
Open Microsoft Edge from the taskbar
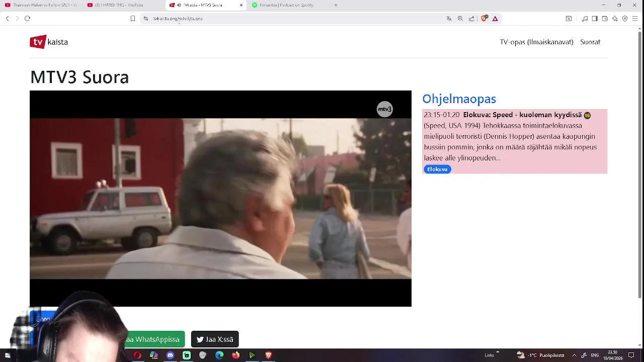pyautogui.click(x=219, y=355)
